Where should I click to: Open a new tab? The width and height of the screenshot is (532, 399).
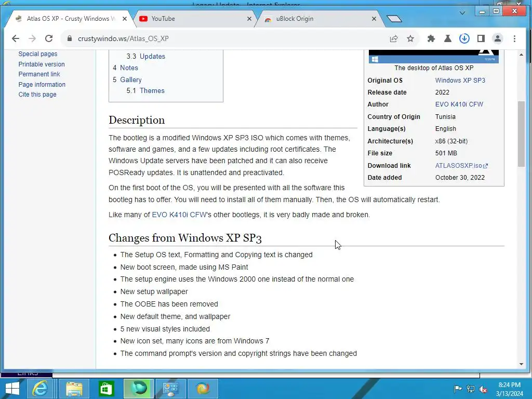pos(394,19)
